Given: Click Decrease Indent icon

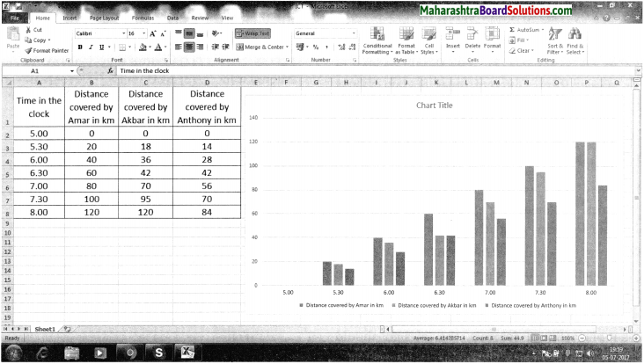Looking at the screenshot, I should tap(215, 47).
